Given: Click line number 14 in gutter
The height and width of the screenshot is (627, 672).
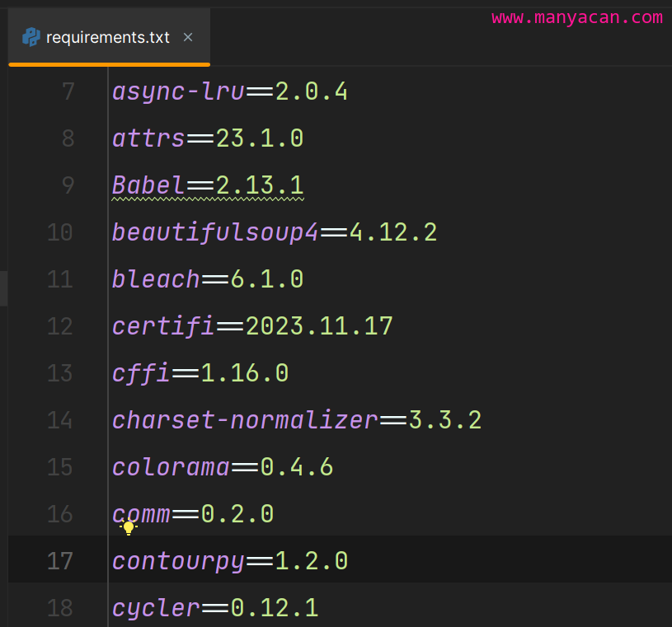Looking at the screenshot, I should [x=60, y=419].
